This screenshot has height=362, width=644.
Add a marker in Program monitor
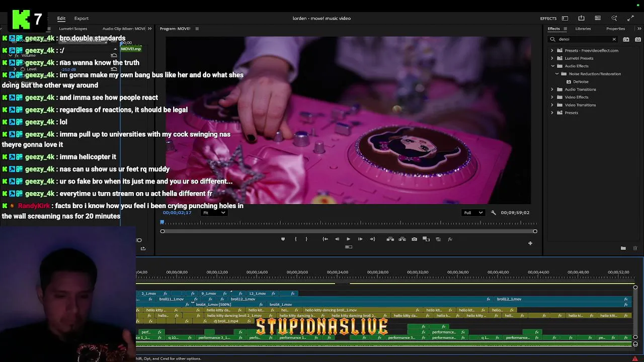(x=283, y=239)
